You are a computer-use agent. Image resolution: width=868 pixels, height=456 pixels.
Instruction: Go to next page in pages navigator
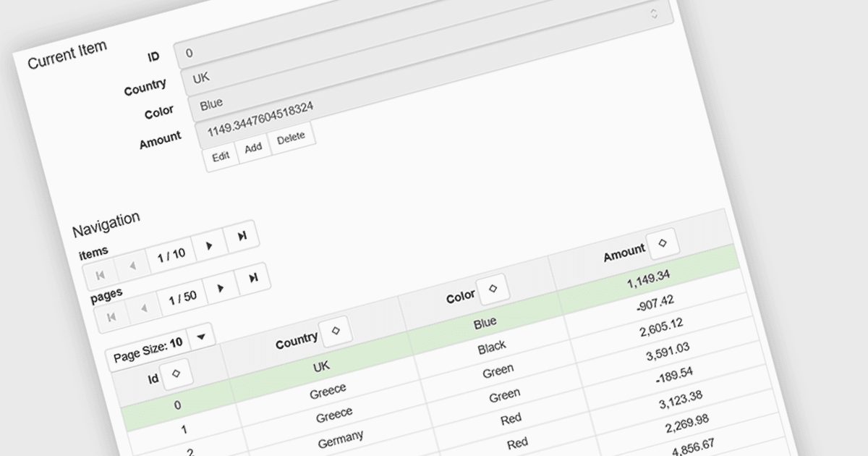[x=221, y=288]
